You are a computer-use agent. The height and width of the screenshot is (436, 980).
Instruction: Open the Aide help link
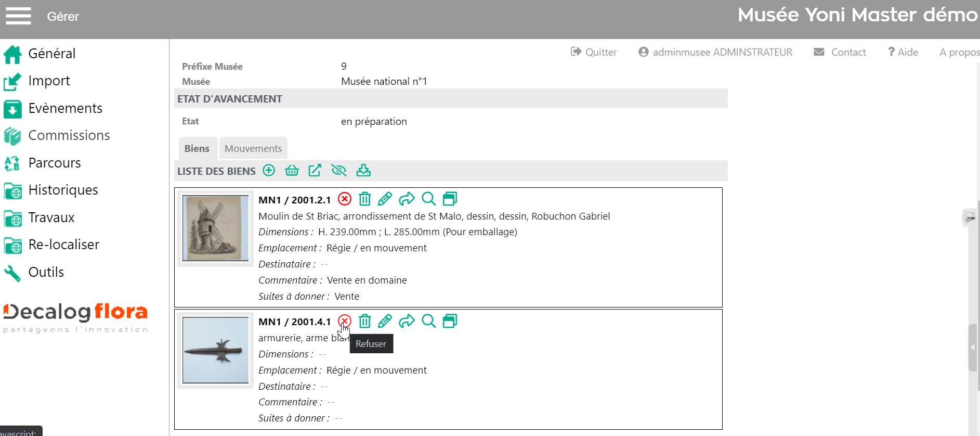(903, 52)
